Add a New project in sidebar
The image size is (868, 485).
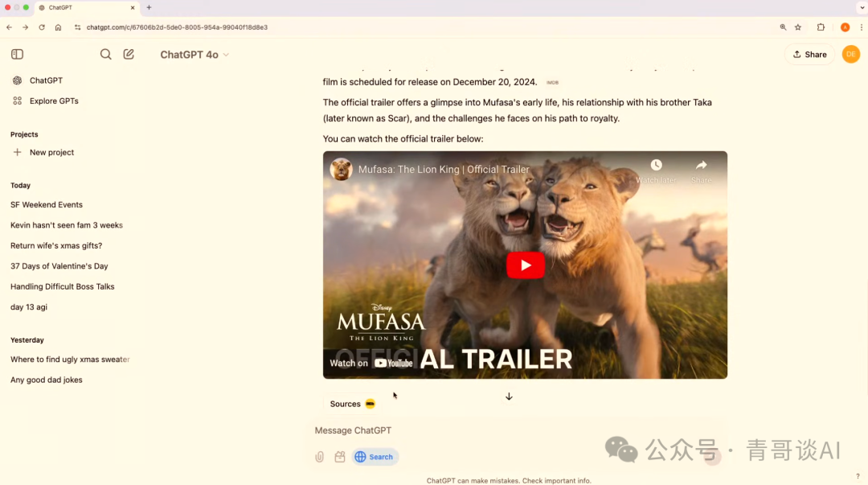click(51, 152)
